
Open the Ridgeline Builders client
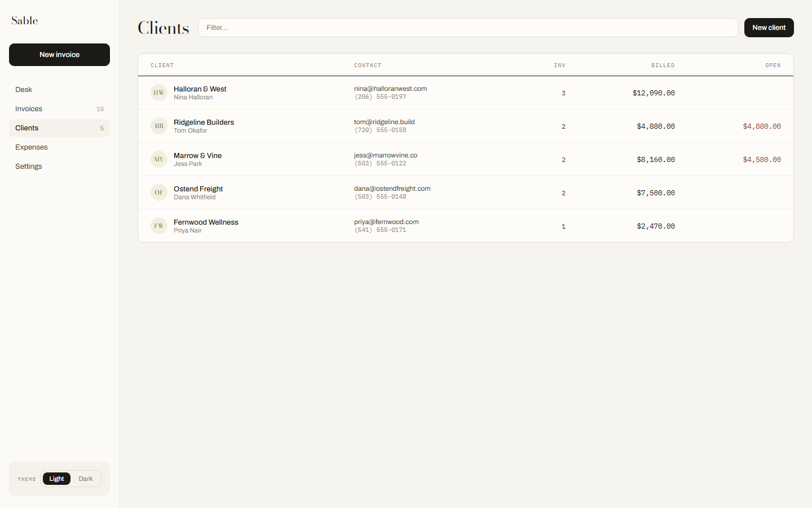click(466, 126)
